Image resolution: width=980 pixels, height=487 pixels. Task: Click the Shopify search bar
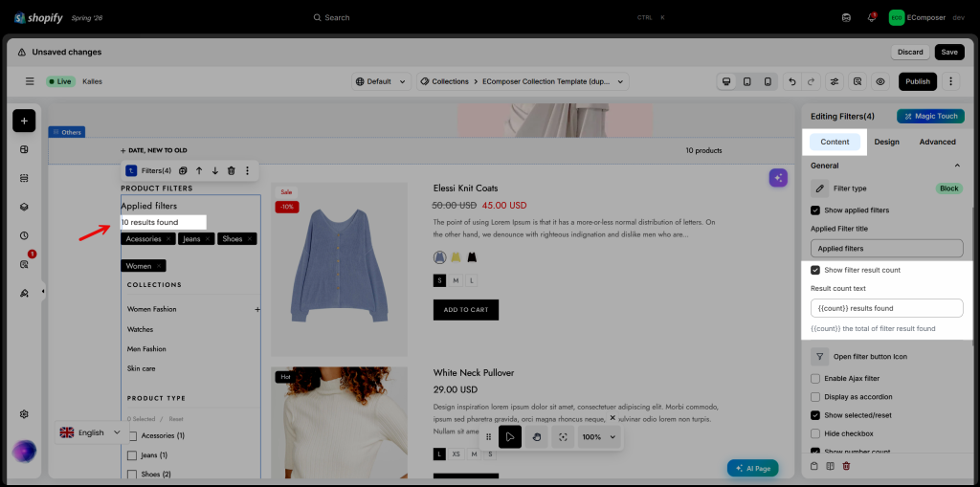pyautogui.click(x=489, y=17)
